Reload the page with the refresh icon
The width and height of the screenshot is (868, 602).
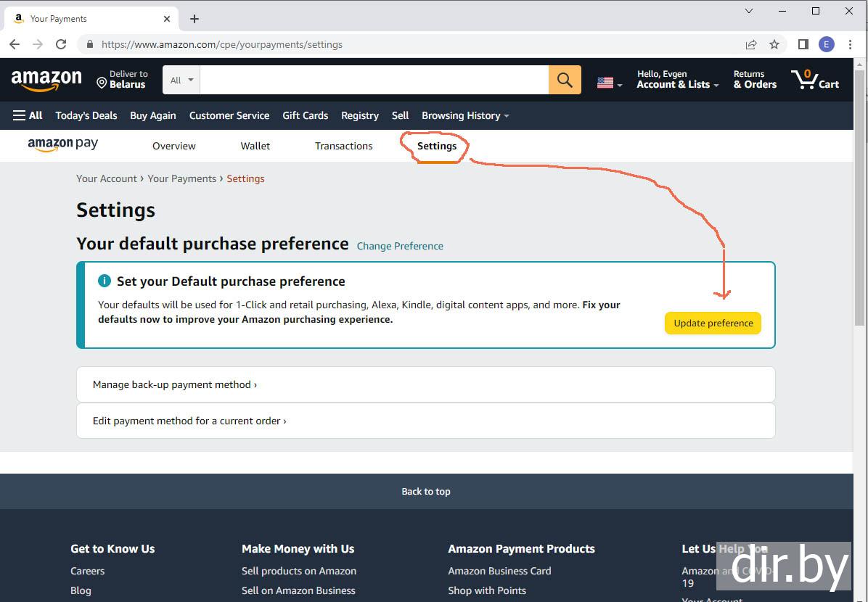[62, 44]
